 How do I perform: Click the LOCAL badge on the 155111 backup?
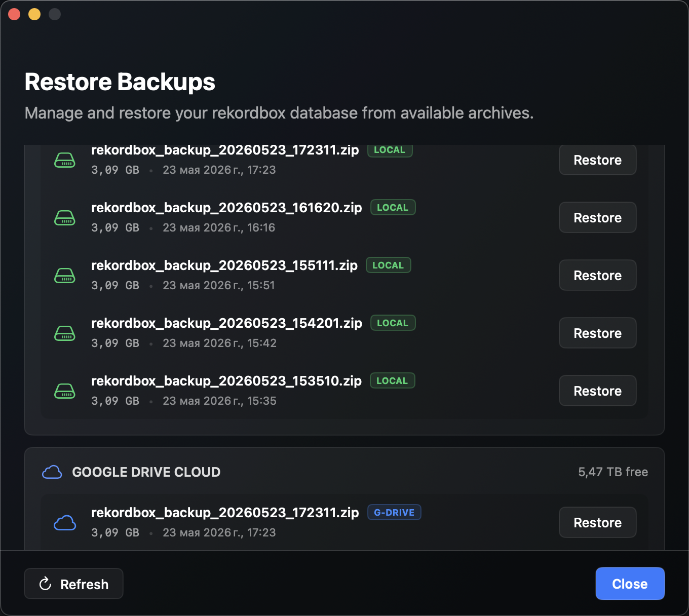pos(389,265)
